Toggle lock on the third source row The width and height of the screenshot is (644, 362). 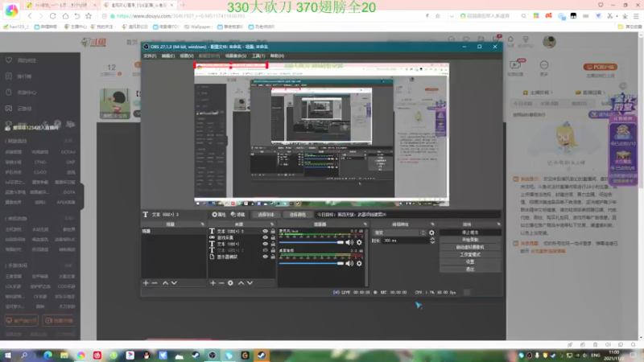(273, 244)
